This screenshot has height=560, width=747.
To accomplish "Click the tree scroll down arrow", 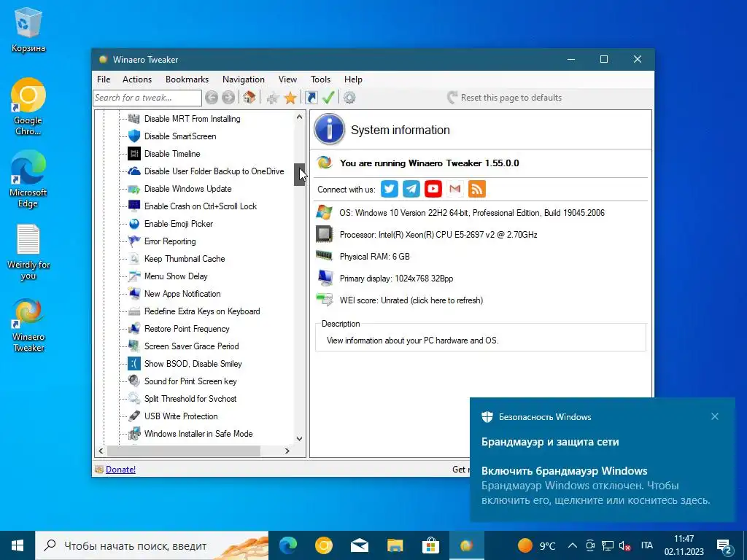I will pos(299,438).
